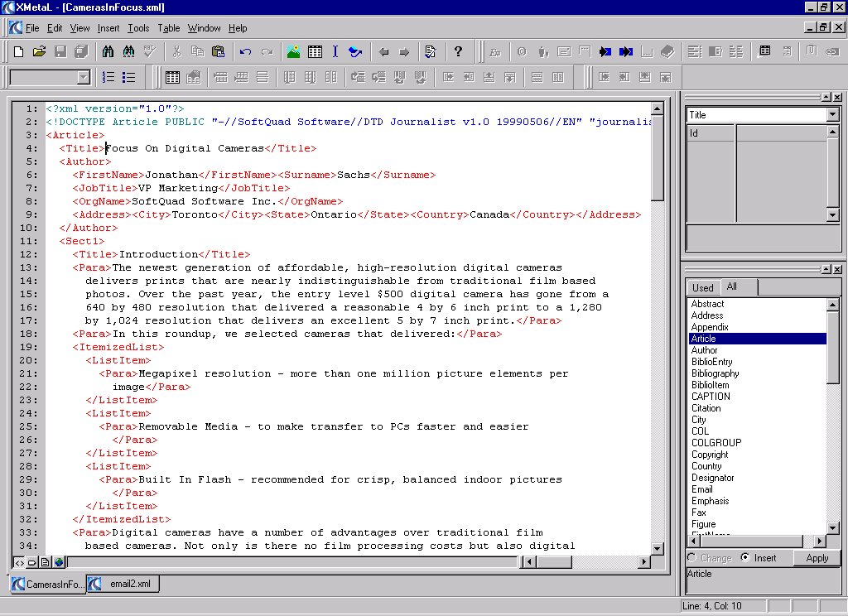The image size is (848, 616).
Task: Open the Tools menu
Action: pyautogui.click(x=138, y=28)
